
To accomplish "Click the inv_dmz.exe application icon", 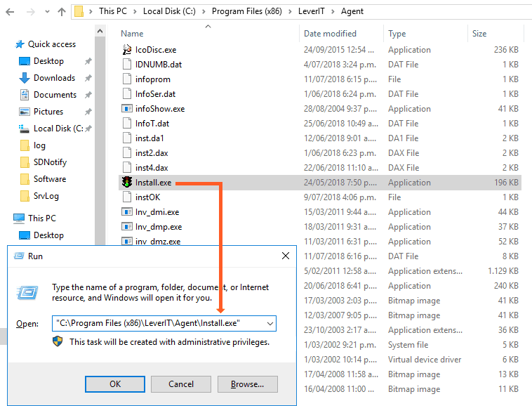I will click(127, 241).
